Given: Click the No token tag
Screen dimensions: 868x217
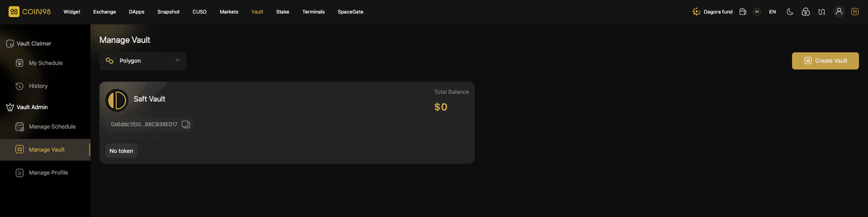Looking at the screenshot, I should pyautogui.click(x=121, y=151).
